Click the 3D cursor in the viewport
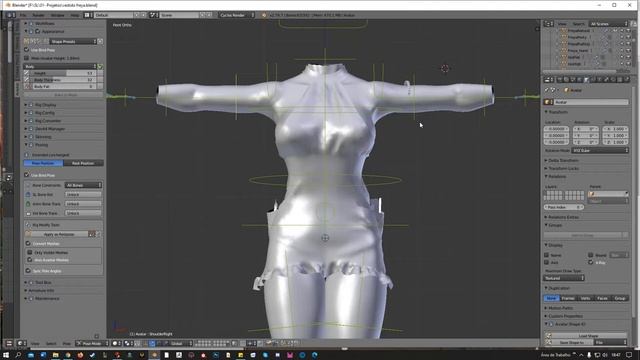This screenshot has height=360, width=640. (x=445, y=69)
